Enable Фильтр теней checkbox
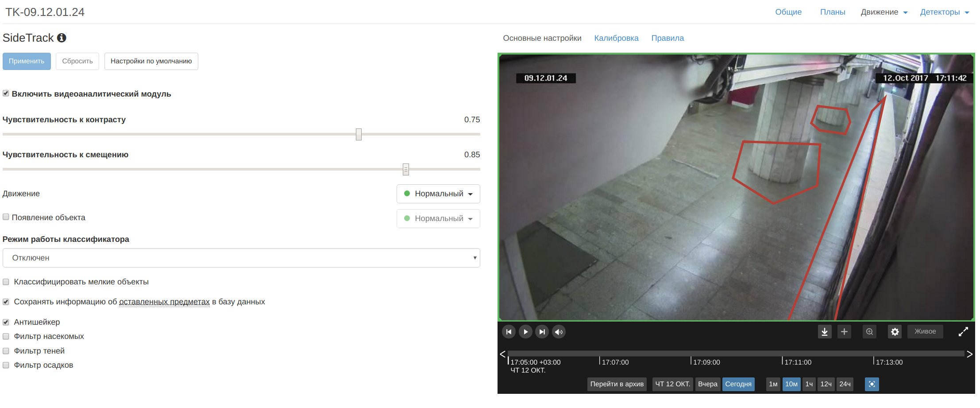This screenshot has height=408, width=980. pos(6,351)
